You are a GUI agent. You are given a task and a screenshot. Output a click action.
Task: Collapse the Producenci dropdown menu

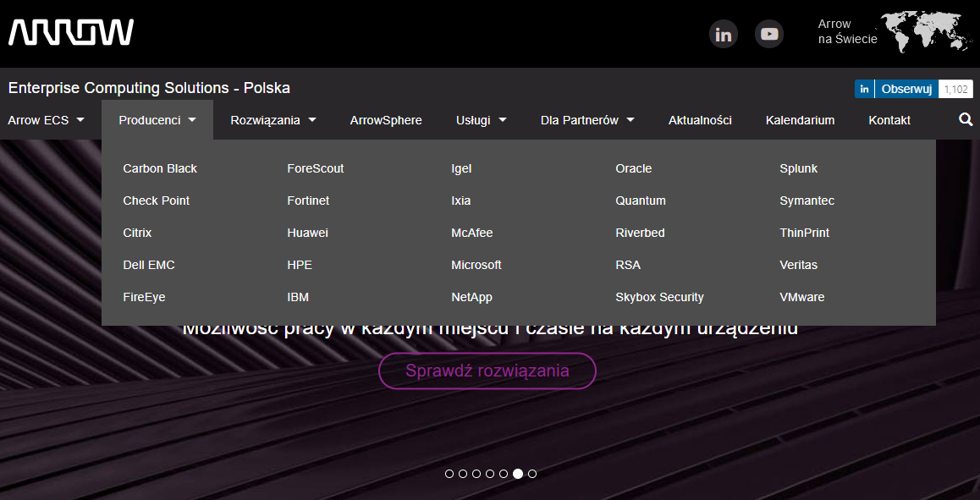point(157,120)
